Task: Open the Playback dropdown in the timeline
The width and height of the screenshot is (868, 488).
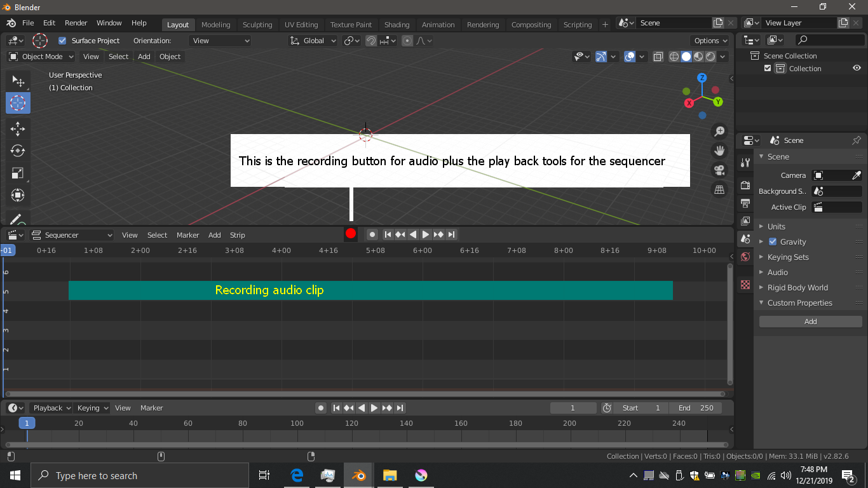Action: [x=51, y=408]
